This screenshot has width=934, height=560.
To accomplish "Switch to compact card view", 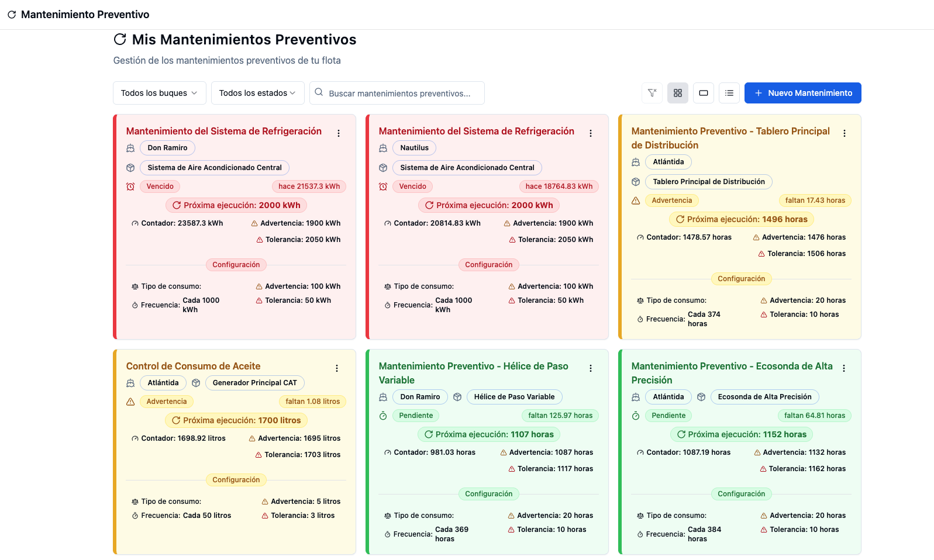I will click(703, 92).
